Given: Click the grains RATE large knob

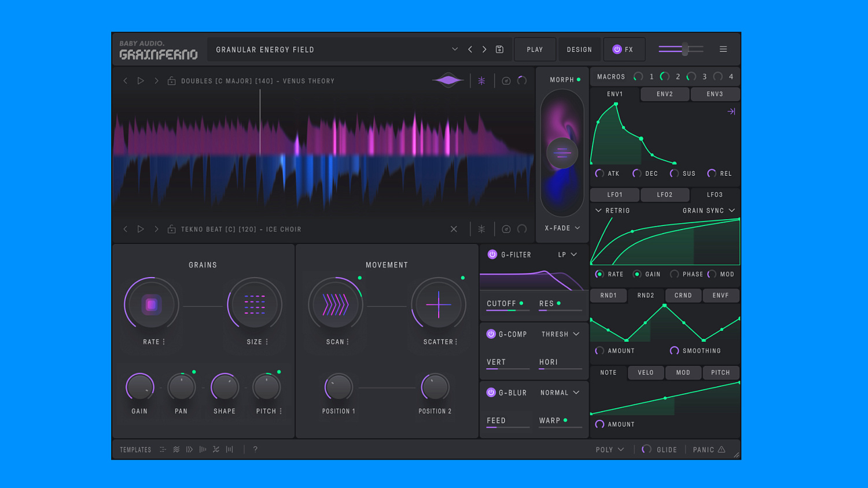Looking at the screenshot, I should (152, 305).
